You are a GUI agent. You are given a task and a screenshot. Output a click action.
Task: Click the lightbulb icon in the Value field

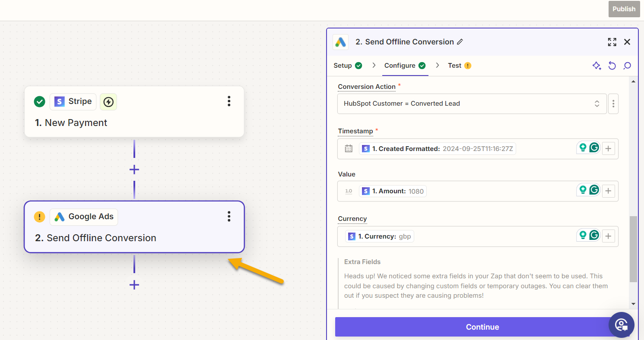[x=583, y=190]
